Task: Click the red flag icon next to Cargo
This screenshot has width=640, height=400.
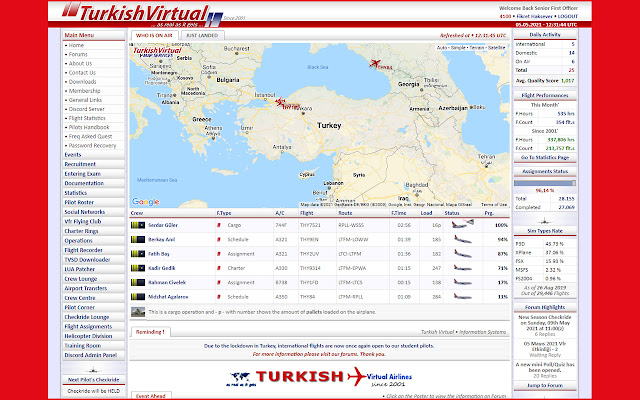Action: click(219, 225)
